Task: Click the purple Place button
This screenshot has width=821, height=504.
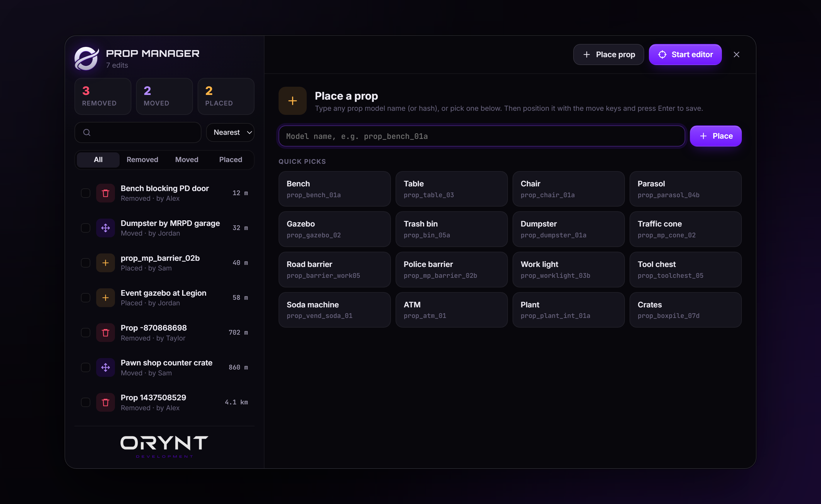Action: tap(716, 136)
